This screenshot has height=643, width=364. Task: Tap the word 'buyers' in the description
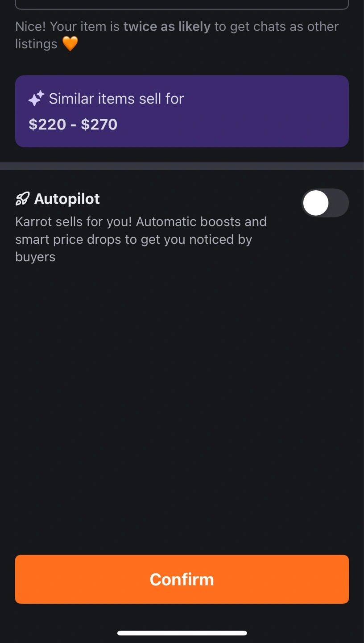(x=35, y=257)
